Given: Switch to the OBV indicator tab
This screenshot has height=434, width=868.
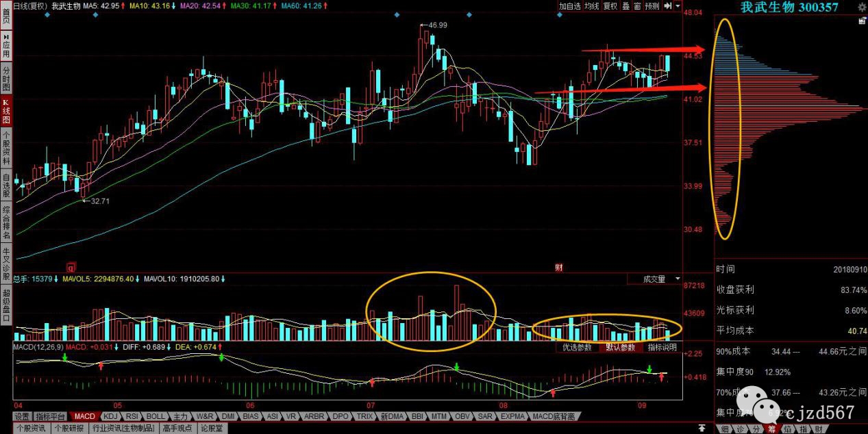Looking at the screenshot, I should point(462,416).
